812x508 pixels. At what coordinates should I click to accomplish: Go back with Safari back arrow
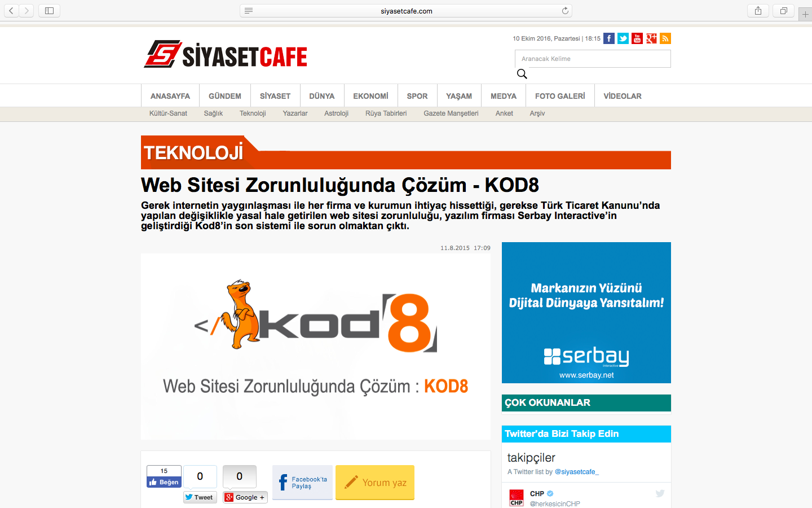11,11
